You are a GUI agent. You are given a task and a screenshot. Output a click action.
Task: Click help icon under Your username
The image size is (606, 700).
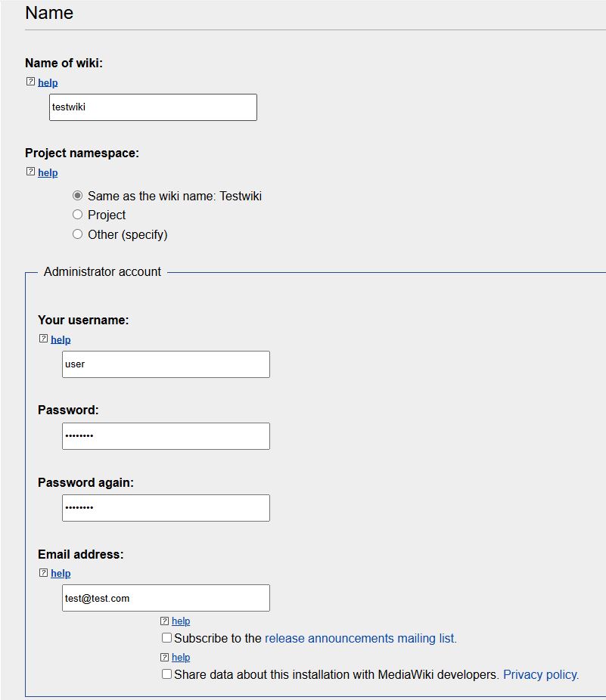pos(43,339)
